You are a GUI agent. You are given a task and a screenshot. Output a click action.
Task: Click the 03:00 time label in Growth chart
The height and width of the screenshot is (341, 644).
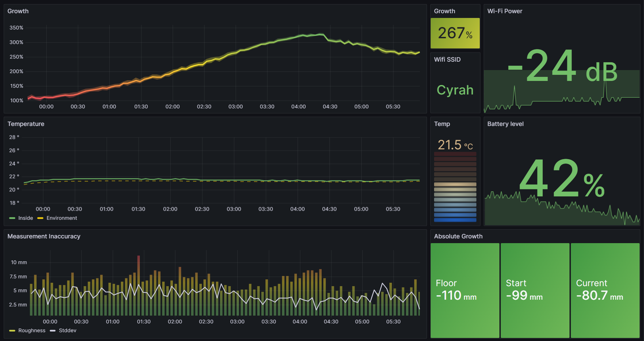point(235,107)
